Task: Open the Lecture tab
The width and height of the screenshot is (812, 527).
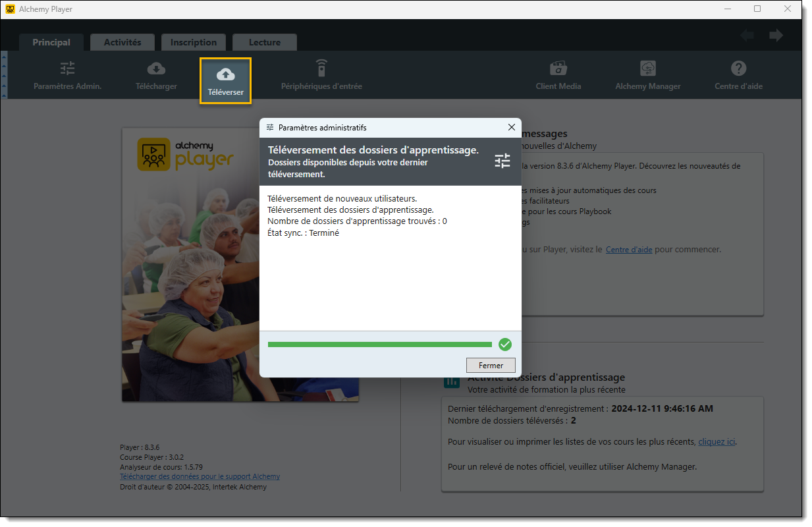Action: coord(265,42)
